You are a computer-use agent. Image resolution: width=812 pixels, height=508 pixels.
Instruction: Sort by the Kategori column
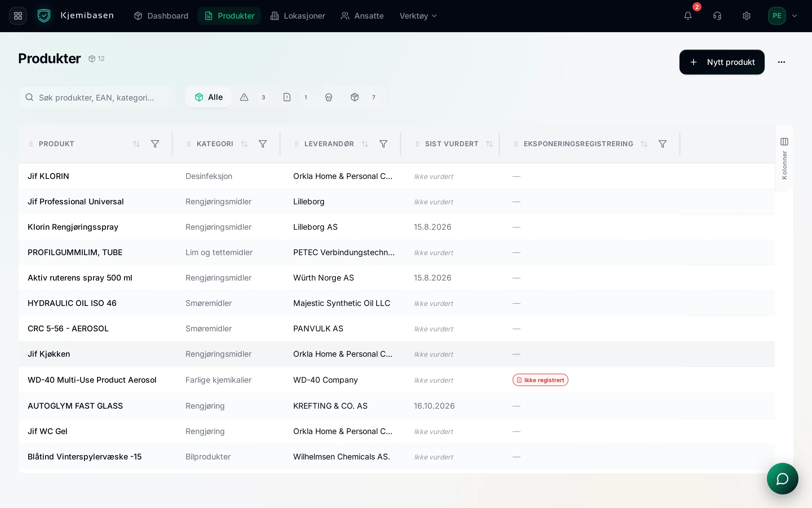(x=244, y=144)
